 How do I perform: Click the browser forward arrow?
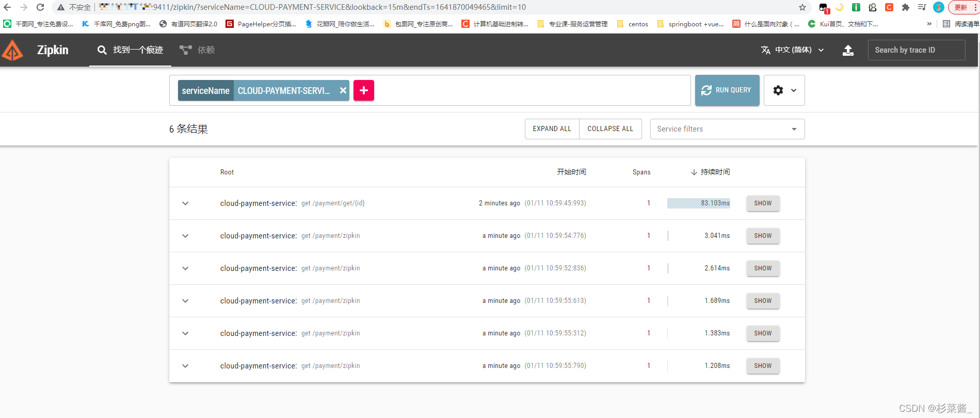(24, 7)
